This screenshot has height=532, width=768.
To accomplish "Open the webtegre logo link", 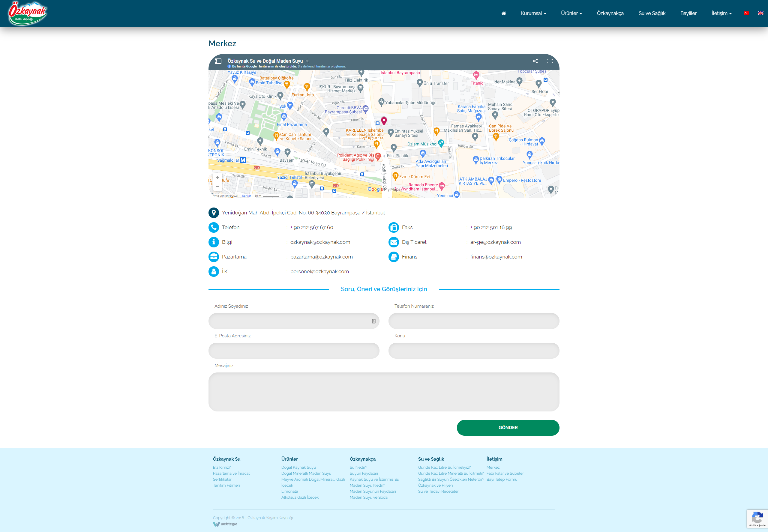I will [225, 524].
